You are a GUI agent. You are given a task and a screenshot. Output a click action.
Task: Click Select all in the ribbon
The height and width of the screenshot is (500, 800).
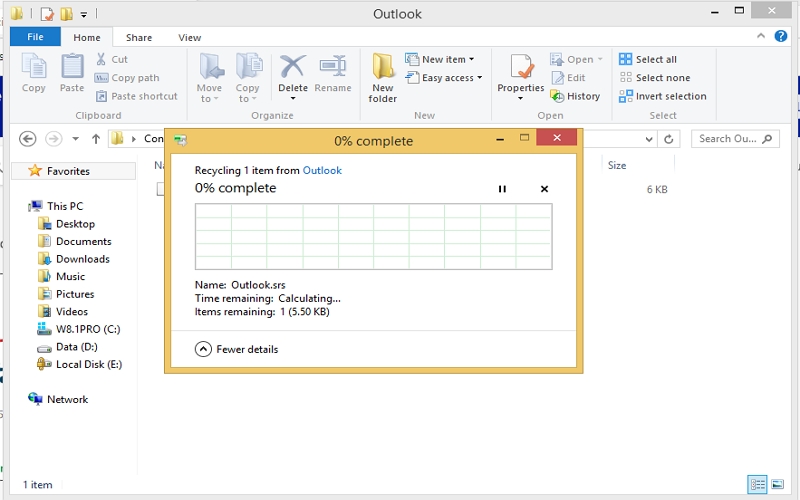point(648,60)
